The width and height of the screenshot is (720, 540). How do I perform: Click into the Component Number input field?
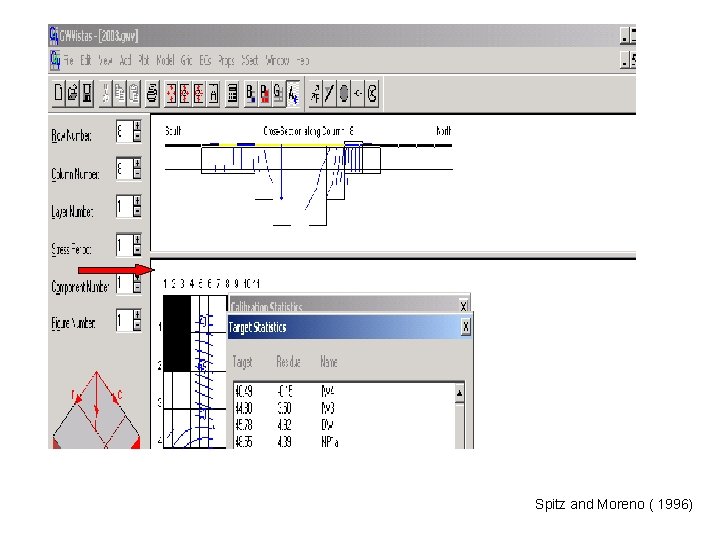coord(124,283)
